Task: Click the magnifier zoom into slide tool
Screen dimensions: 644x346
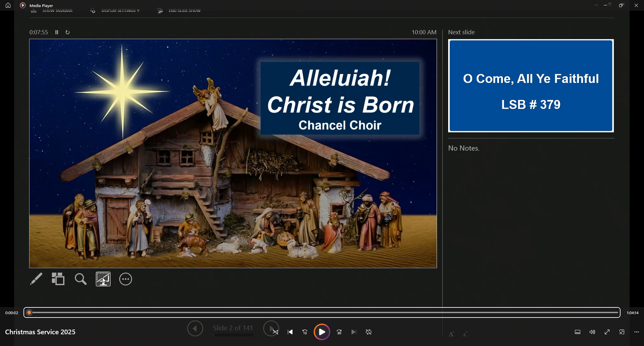Action: tap(80, 279)
